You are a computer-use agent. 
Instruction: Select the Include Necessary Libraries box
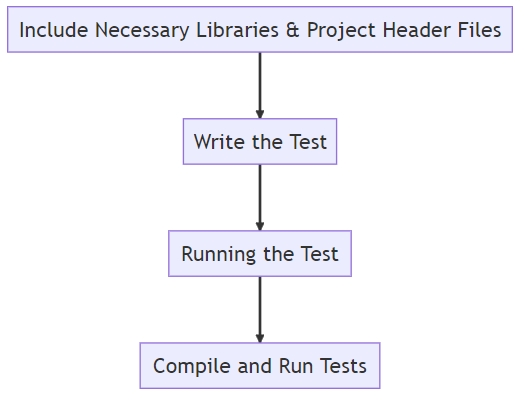tap(260, 29)
